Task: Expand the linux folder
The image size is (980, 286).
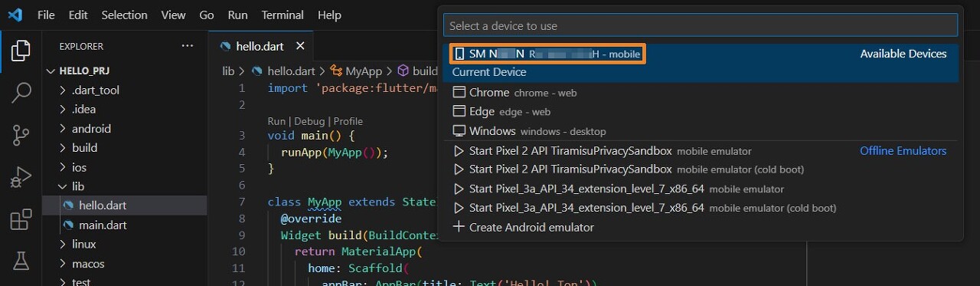Action: (x=124, y=245)
